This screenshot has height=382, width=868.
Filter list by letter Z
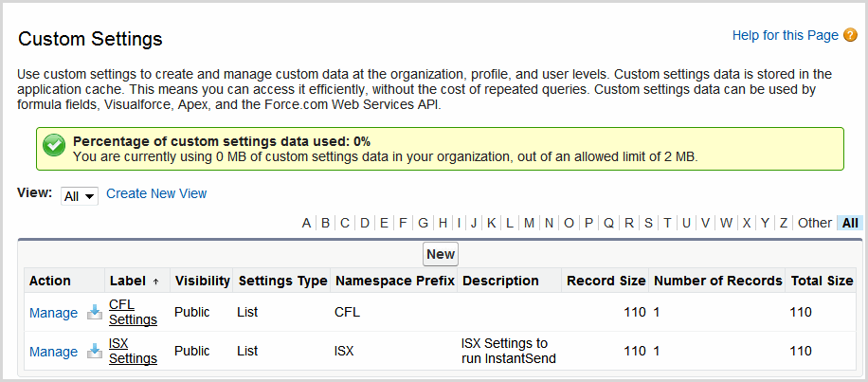[783, 223]
